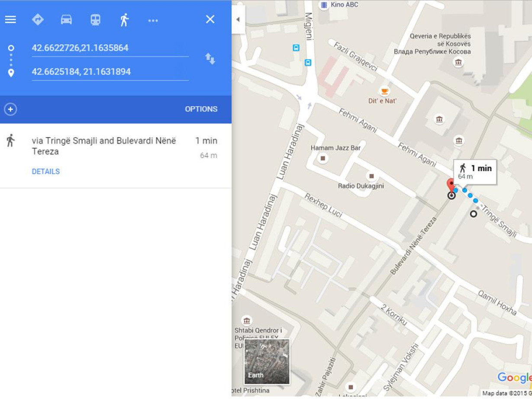Add a destination plus icon
The height and width of the screenshot is (399, 532).
click(10, 109)
